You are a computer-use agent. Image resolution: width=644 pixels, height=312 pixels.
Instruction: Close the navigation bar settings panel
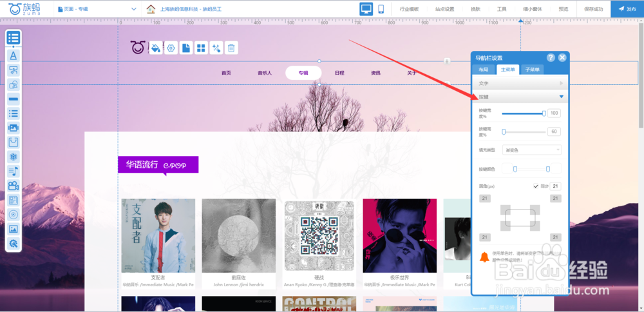[x=562, y=57]
